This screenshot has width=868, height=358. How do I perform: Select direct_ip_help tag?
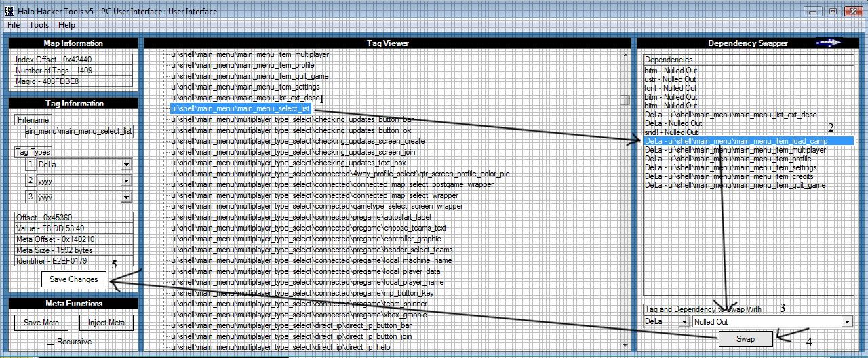pyautogui.click(x=280, y=347)
